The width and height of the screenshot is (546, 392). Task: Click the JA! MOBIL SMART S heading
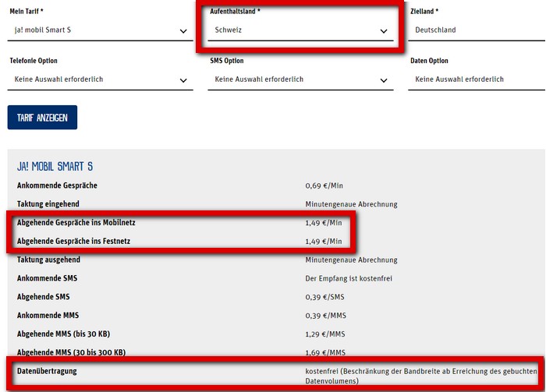point(55,167)
